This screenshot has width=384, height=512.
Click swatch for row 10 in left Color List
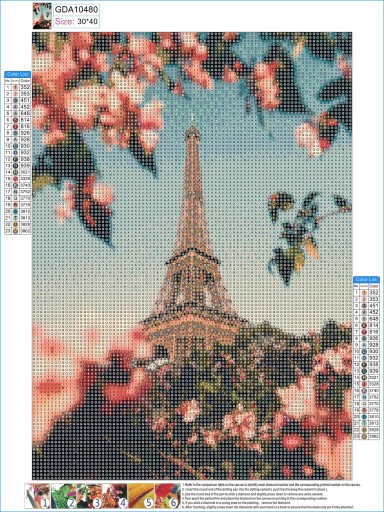[15, 146]
